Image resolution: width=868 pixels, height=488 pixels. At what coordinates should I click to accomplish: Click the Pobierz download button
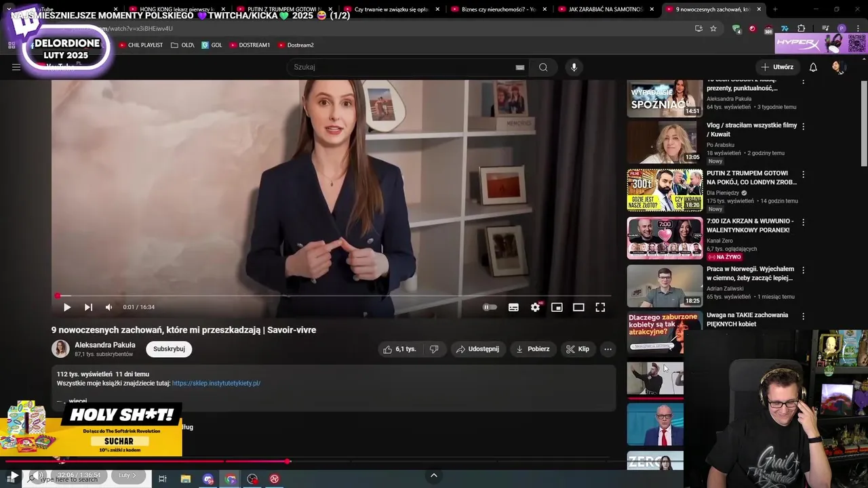tap(532, 349)
